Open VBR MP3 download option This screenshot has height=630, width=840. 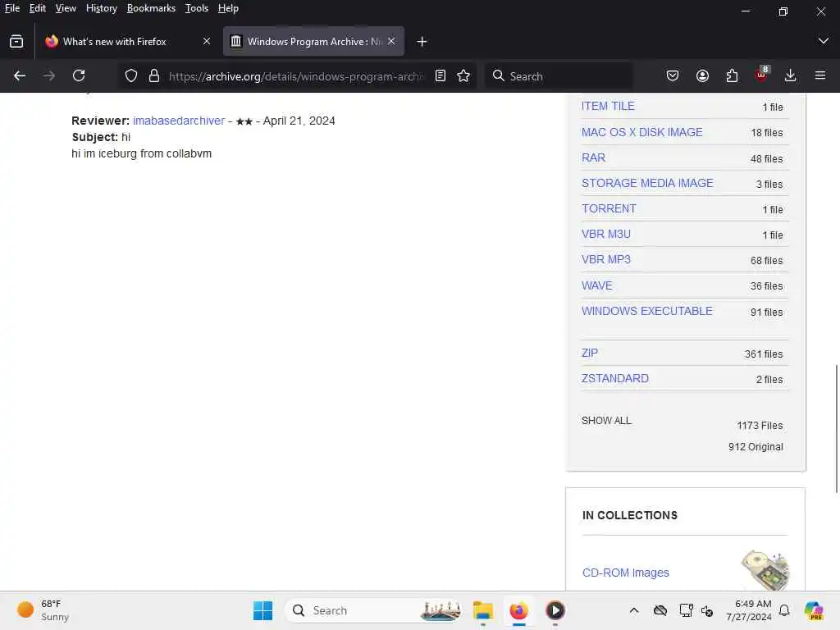[606, 259]
